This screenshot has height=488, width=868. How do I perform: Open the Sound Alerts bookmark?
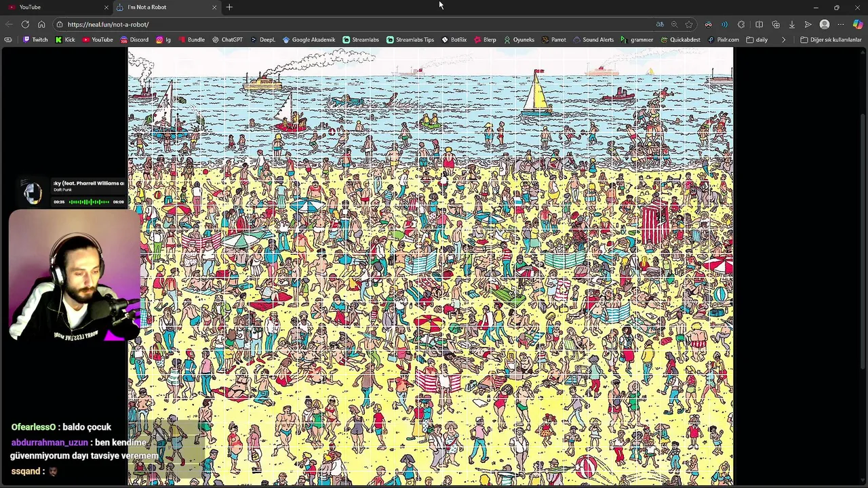(x=593, y=40)
